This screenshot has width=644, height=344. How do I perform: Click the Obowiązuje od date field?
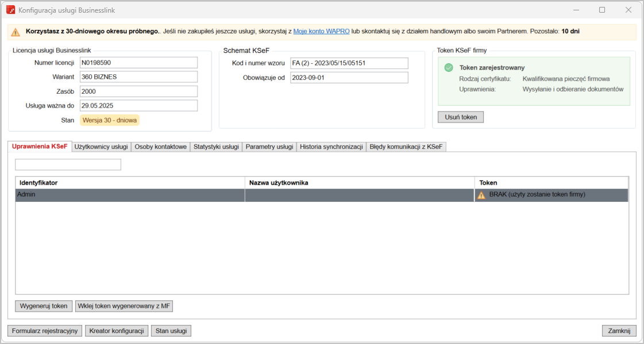tap(349, 78)
